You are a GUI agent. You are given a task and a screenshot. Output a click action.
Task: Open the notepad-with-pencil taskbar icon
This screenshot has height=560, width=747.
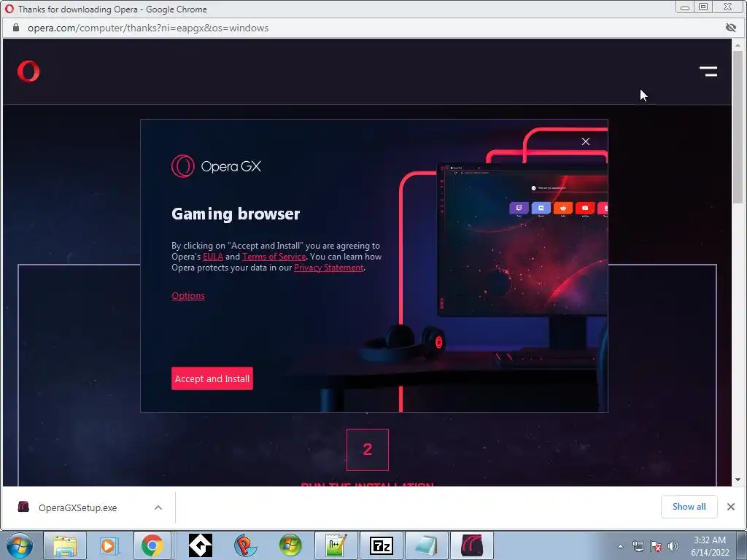(x=336, y=545)
